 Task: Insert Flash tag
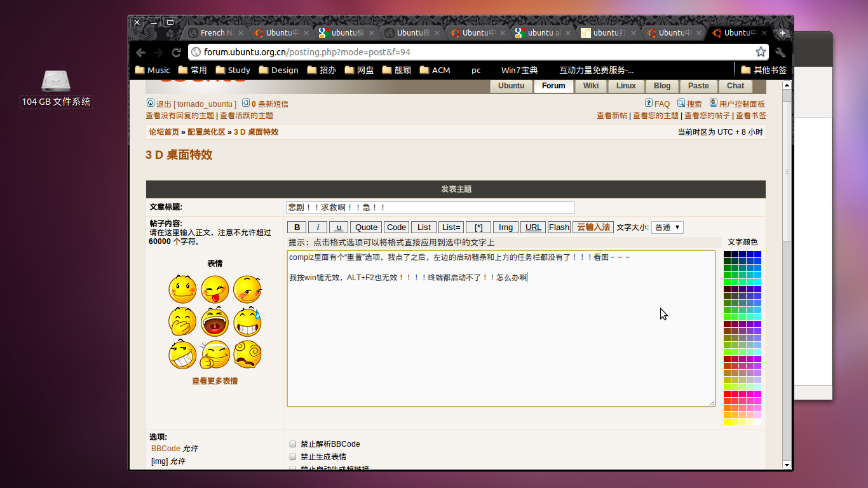559,227
